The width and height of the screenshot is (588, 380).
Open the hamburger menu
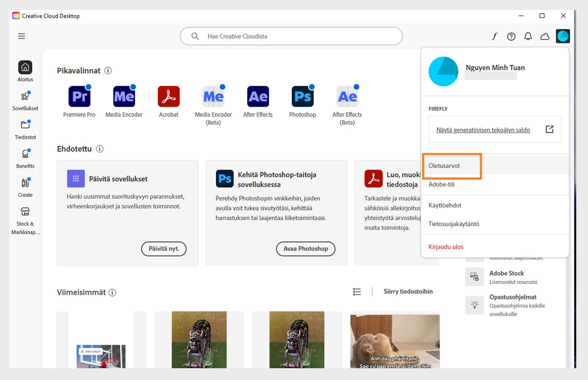[x=21, y=36]
